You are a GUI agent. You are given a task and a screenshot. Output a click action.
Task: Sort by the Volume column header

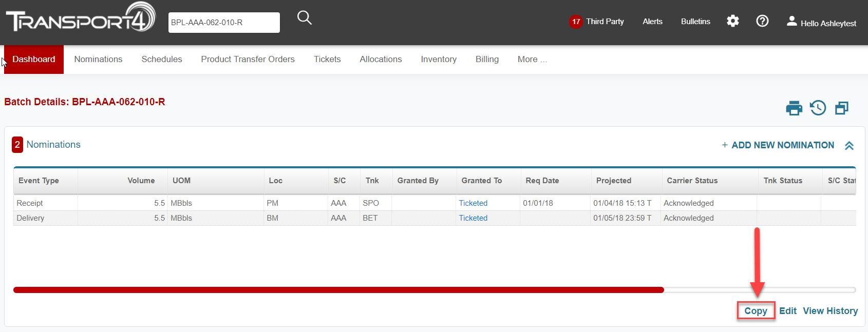coord(141,181)
